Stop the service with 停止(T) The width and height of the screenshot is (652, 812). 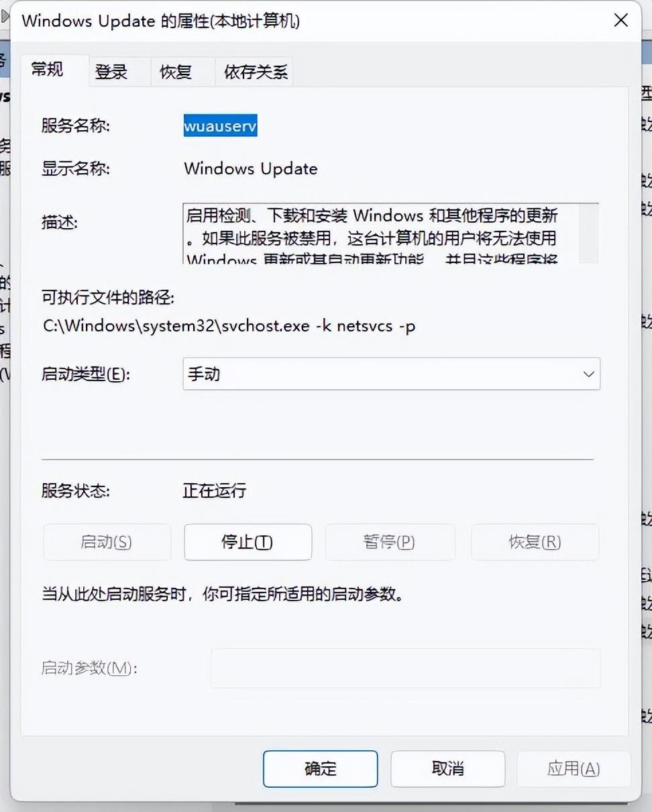248,542
